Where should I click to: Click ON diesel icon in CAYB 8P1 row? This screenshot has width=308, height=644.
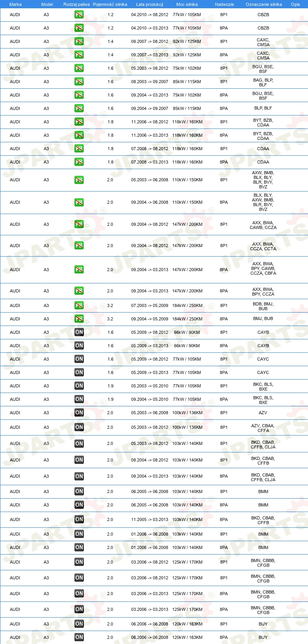[79, 332]
